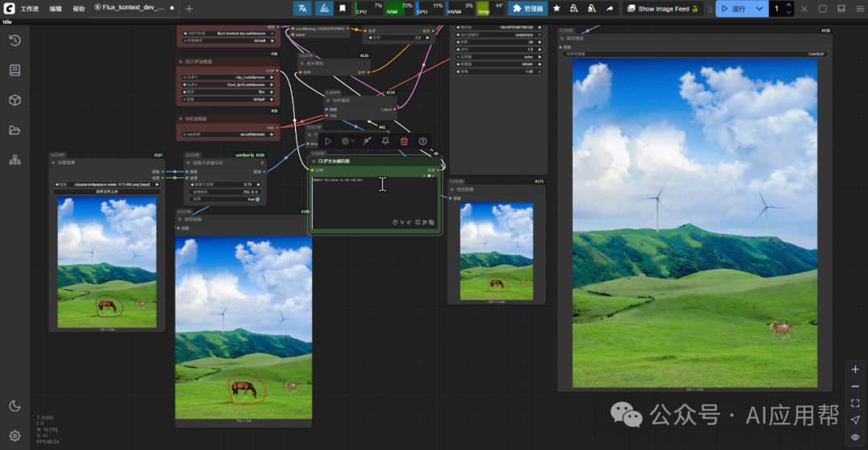Open the 编辑 menu
The height and width of the screenshot is (450, 868).
[x=55, y=9]
